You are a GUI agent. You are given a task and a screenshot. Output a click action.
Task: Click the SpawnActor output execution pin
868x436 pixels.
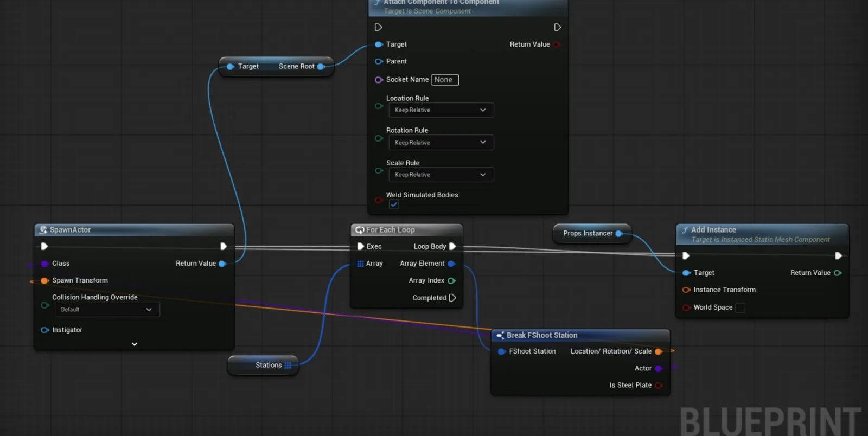click(x=223, y=246)
